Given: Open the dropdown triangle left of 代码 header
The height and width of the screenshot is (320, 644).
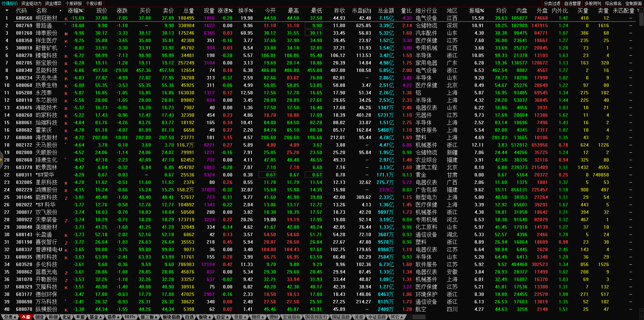Looking at the screenshot, I should (x=6, y=11).
